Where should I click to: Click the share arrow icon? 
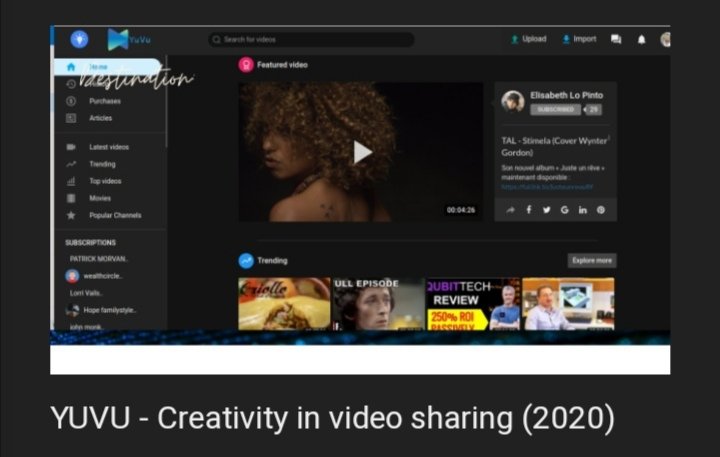[x=510, y=210]
